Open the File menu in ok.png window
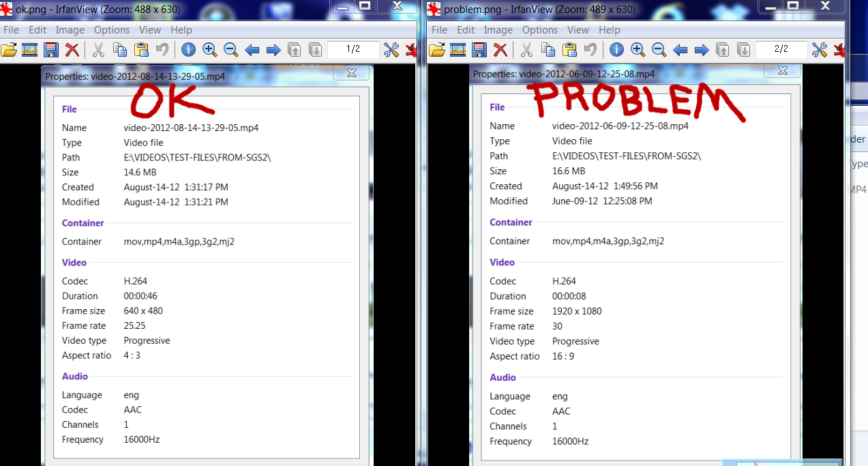 click(x=12, y=30)
